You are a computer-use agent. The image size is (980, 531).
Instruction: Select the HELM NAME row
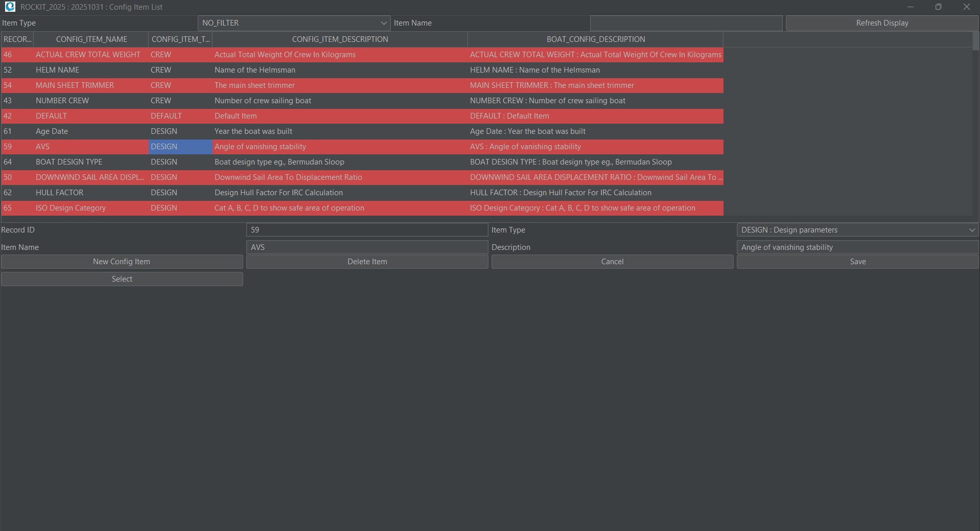tap(57, 70)
